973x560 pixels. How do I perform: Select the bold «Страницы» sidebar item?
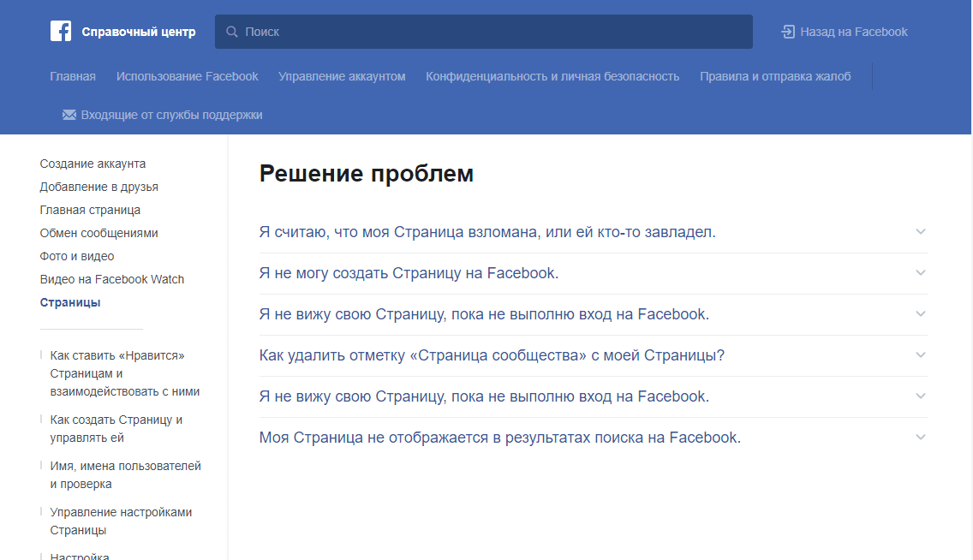coord(70,302)
